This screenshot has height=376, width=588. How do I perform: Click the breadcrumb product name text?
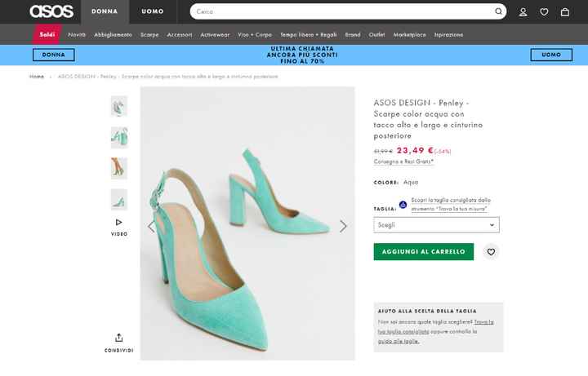167,77
